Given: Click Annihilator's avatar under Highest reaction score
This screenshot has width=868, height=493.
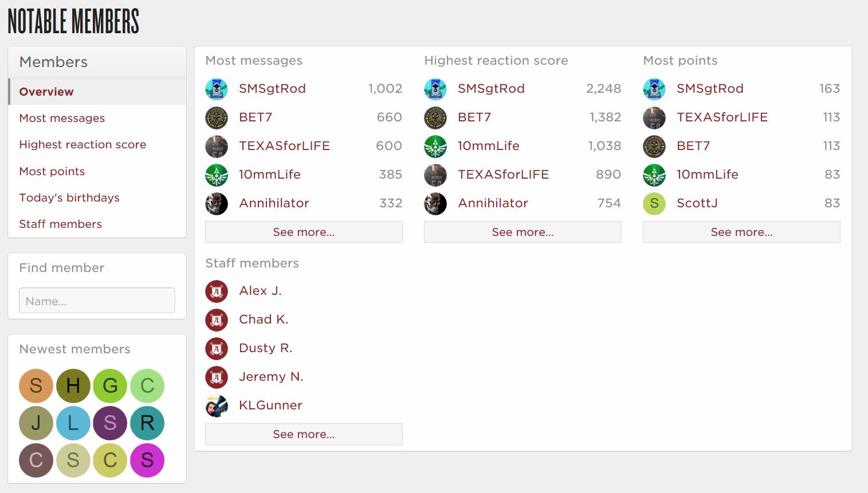Looking at the screenshot, I should pos(435,203).
